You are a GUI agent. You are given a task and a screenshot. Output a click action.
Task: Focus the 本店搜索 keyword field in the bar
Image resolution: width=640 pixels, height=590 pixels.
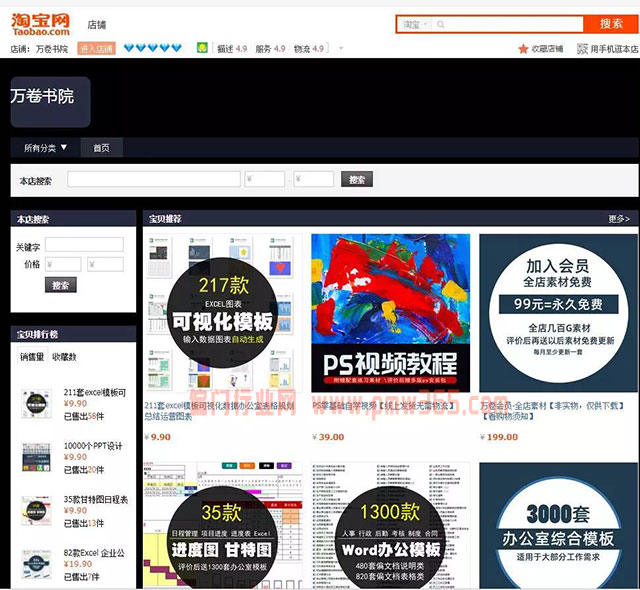154,179
